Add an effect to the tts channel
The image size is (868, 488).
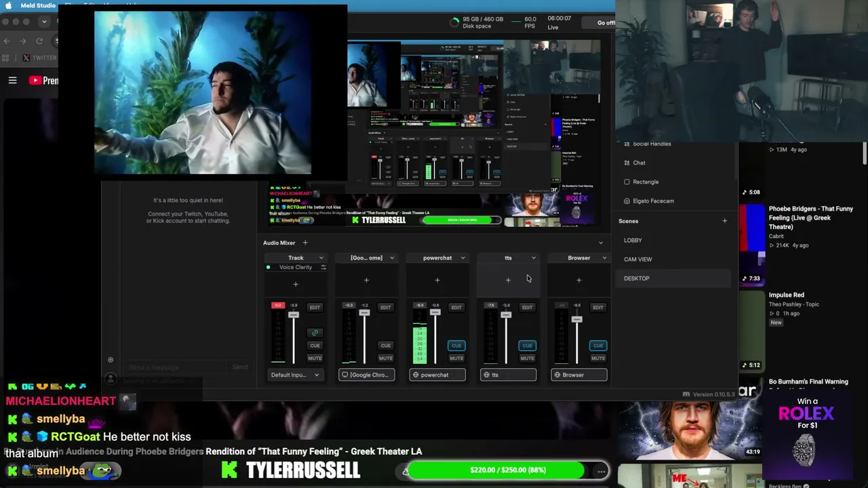(508, 280)
